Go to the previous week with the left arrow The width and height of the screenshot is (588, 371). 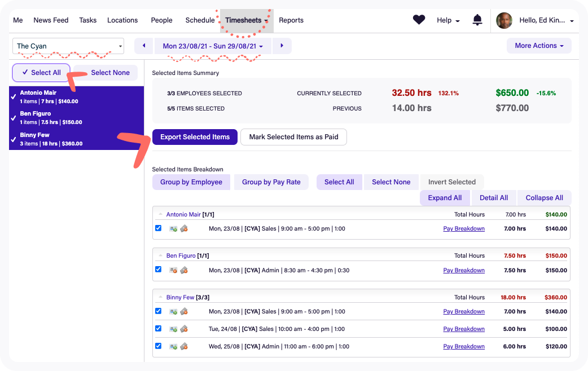[143, 46]
